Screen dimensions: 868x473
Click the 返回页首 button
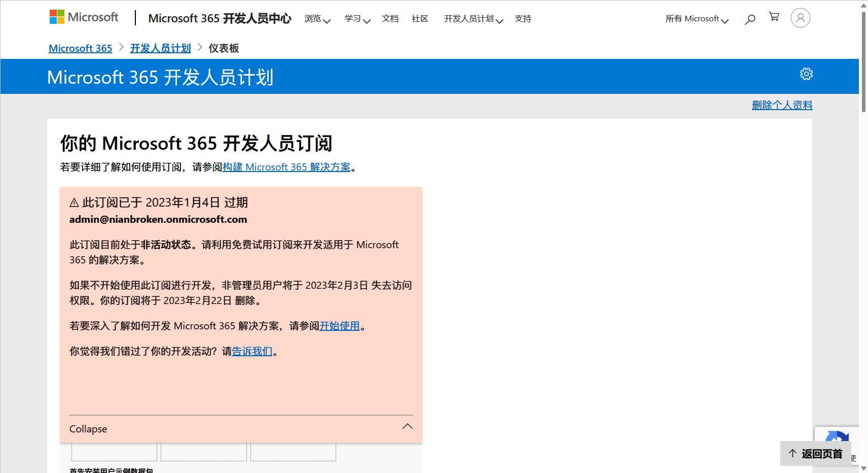(815, 454)
